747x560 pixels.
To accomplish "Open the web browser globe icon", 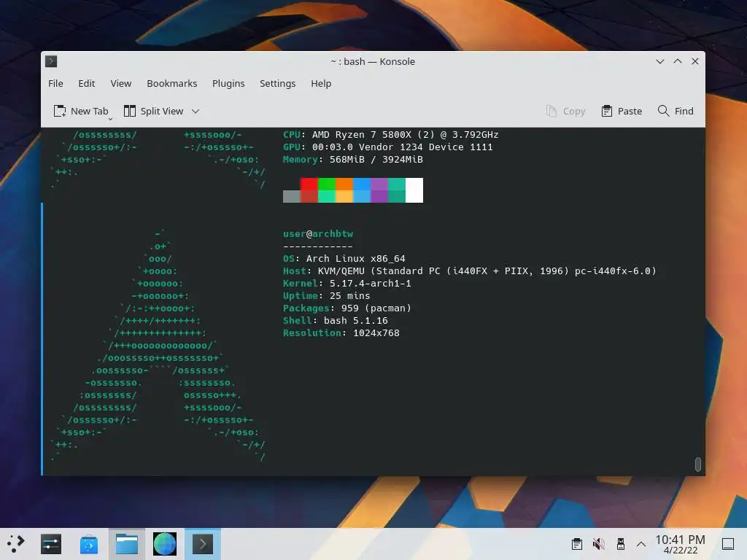I will tap(165, 544).
